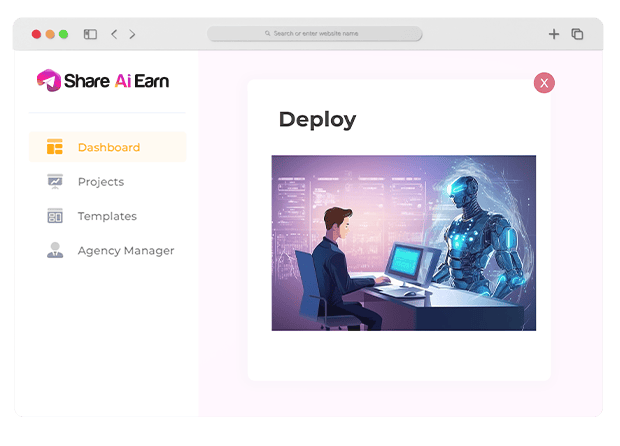Image resolution: width=620 pixels, height=446 pixels.
Task: Go forward with the browser forward arrow
Action: click(x=132, y=34)
